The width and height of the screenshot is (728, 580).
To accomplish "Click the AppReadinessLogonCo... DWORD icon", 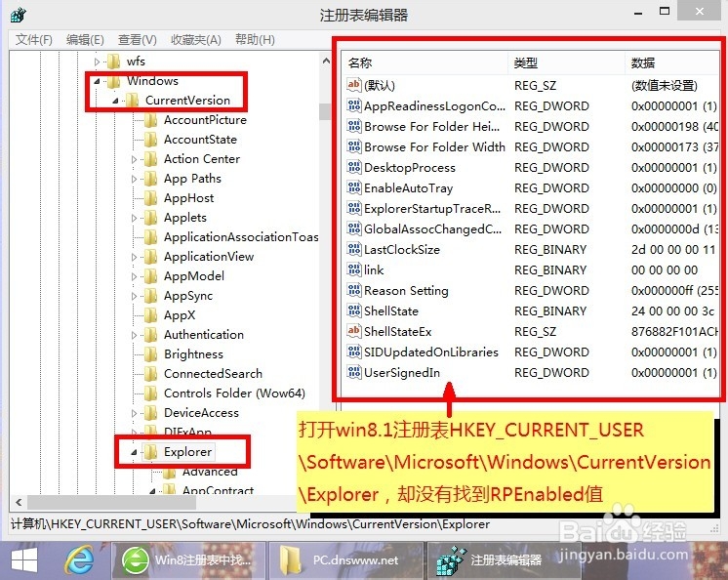I will pyautogui.click(x=354, y=105).
